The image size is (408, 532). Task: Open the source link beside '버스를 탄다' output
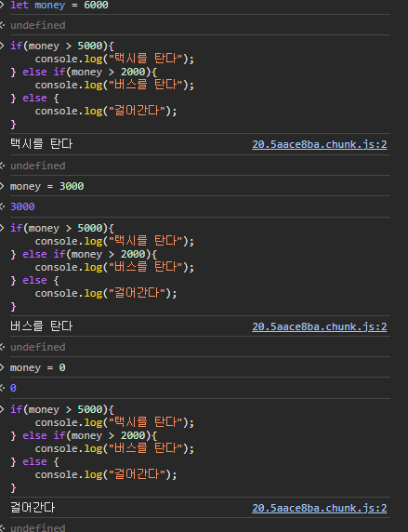[x=319, y=326]
